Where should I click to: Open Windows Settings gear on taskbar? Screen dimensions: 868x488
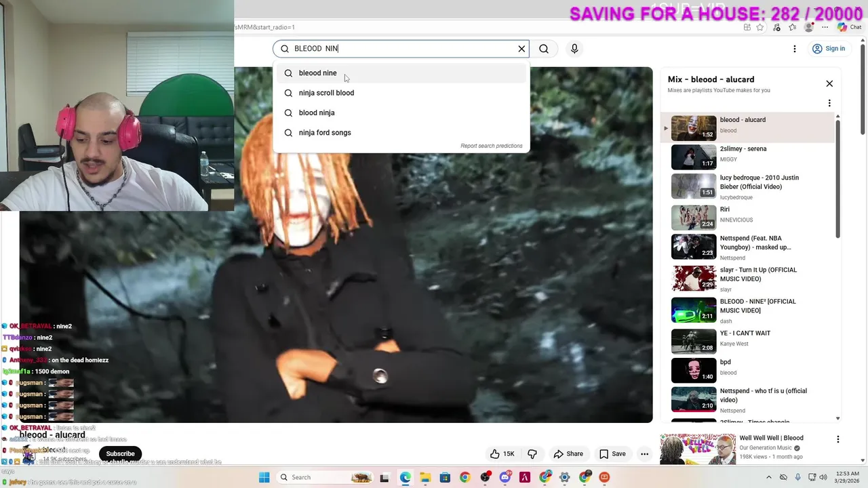564,477
